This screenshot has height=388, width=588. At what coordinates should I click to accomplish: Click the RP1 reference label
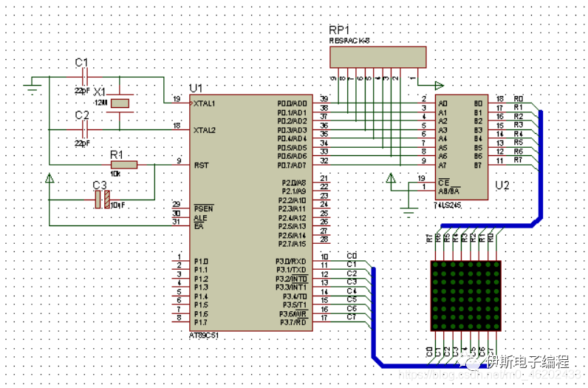(339, 30)
